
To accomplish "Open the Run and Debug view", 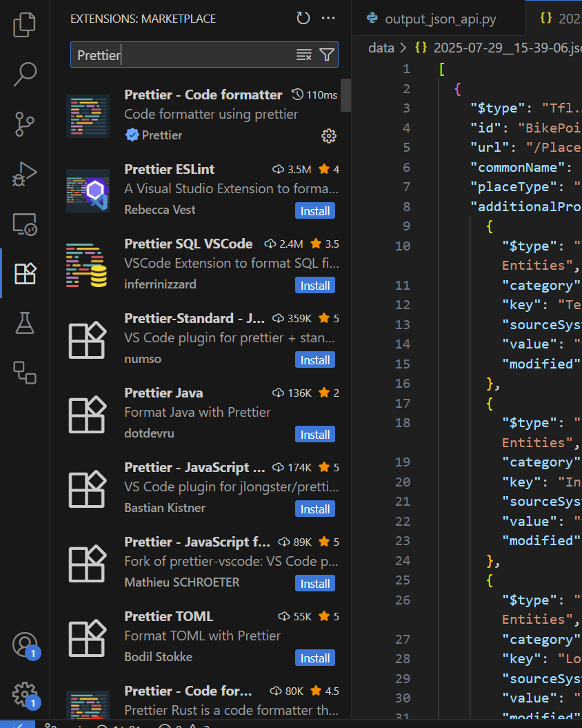I will tap(25, 174).
